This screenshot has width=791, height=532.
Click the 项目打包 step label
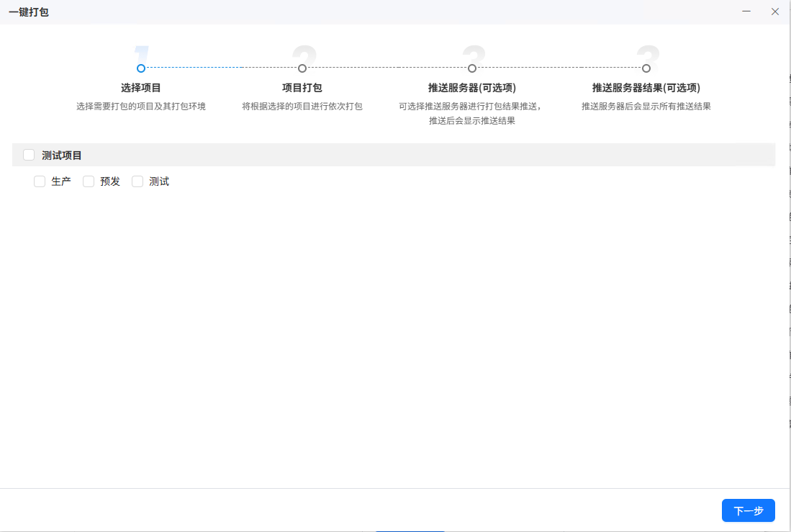pos(302,87)
